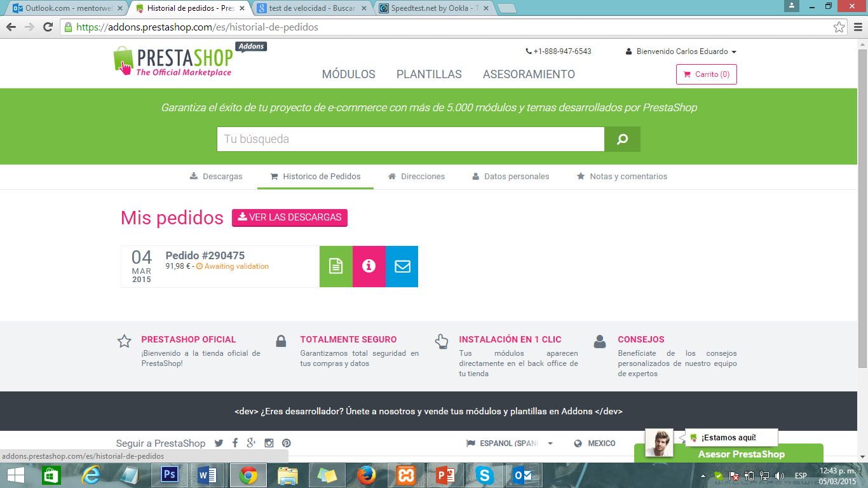The height and width of the screenshot is (488, 868).
Task: Switch to 'test de velocidad' browser tab
Action: 311,8
